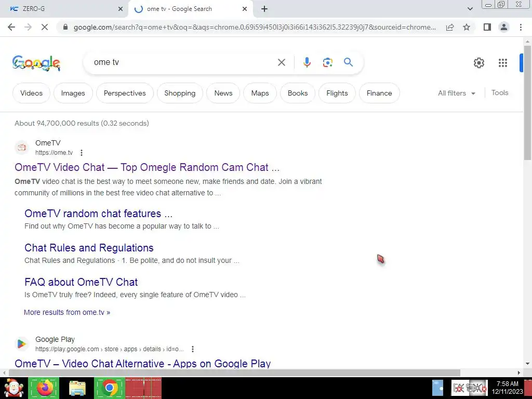Viewport: 532px width, 399px height.
Task: Click the horizontal page scrollbar thumb
Action: [x=234, y=373]
